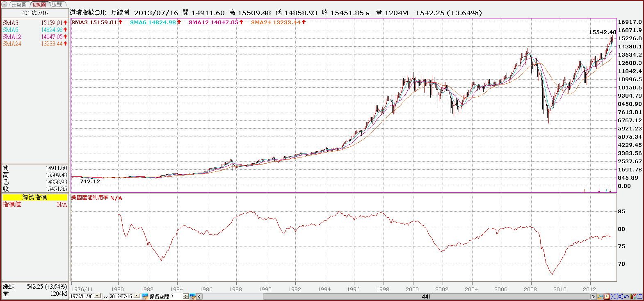Viewport: 644px width, 301px height.
Task: Click the GO icon after 保留空間 value
Action: tap(193, 296)
